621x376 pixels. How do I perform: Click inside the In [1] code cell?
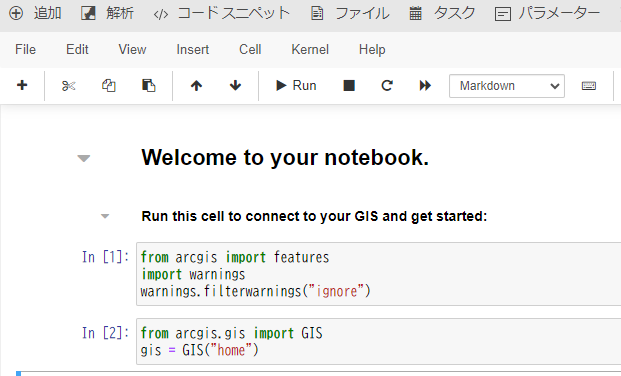379,274
